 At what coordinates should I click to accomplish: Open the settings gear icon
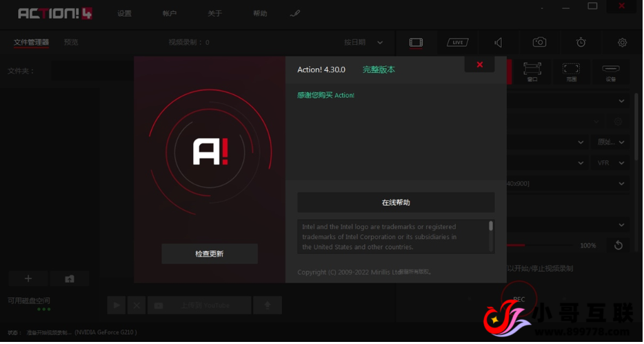[622, 43]
